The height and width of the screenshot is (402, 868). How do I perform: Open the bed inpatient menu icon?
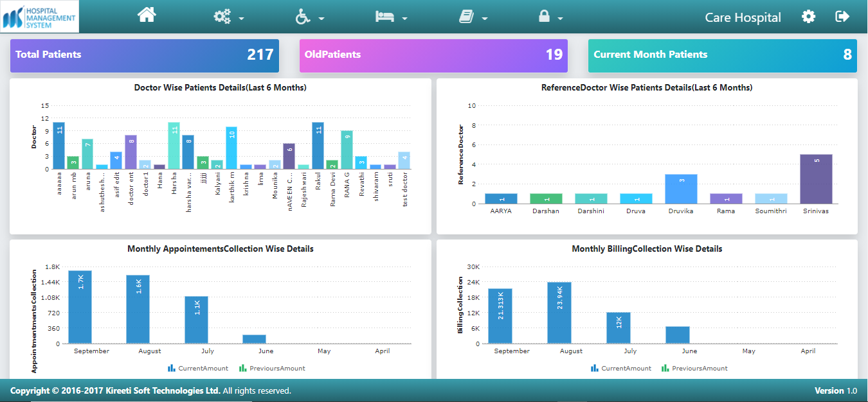coord(384,17)
